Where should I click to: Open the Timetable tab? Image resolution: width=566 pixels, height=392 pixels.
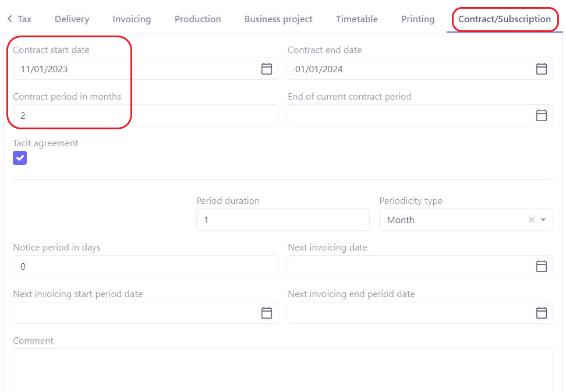point(356,19)
